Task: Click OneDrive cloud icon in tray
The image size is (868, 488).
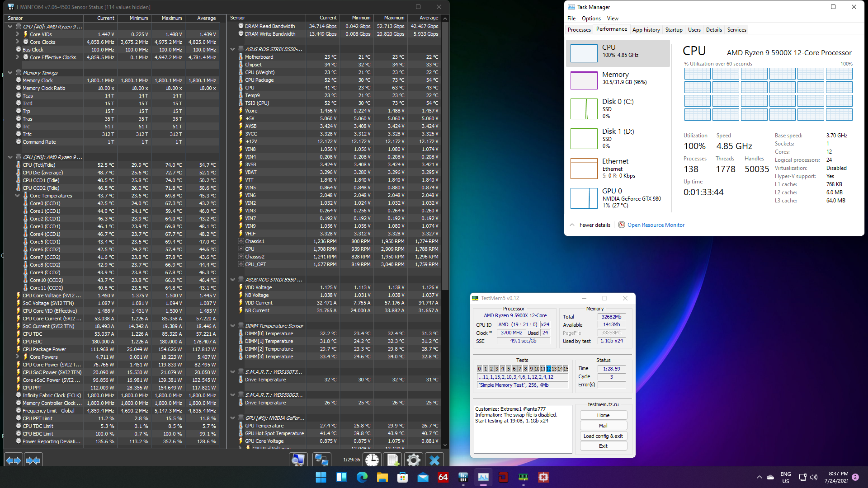Action: point(770,477)
